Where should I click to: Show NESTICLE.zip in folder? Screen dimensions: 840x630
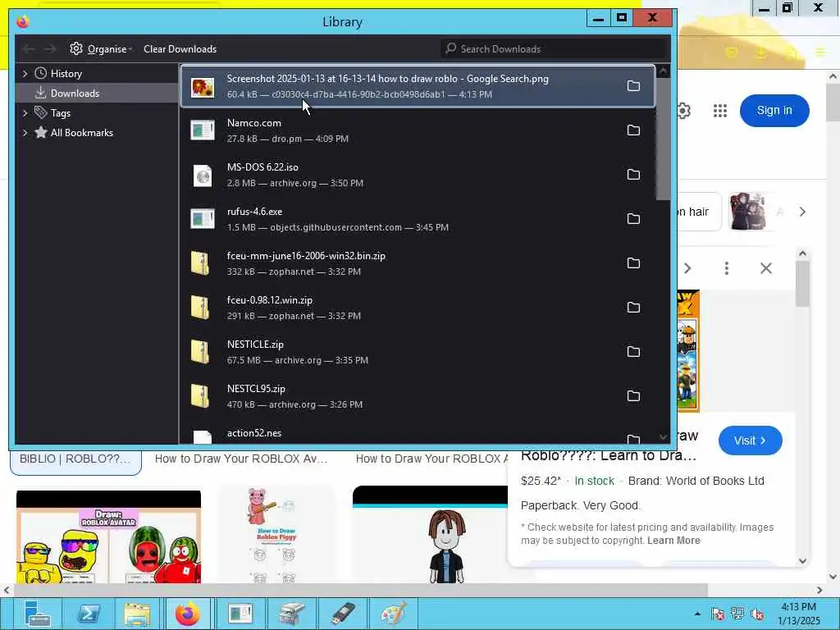pyautogui.click(x=633, y=351)
